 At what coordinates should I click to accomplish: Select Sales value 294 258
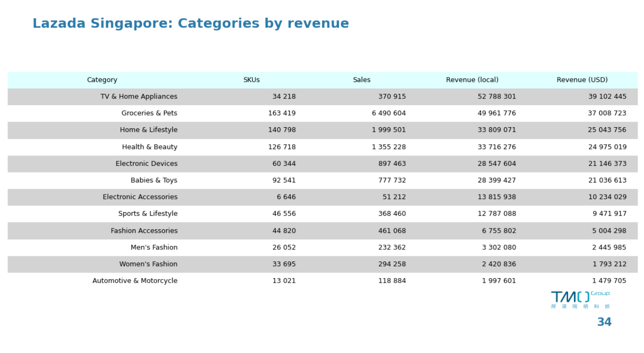coord(392,264)
